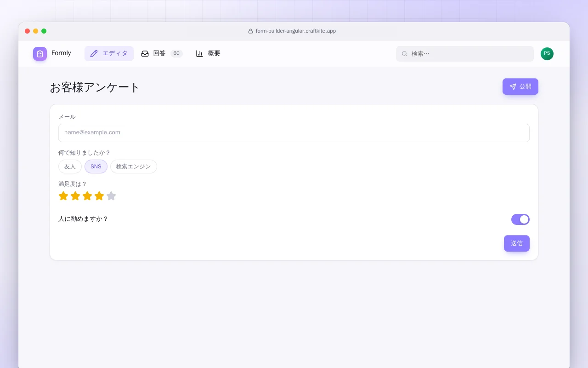Rate satisfaction one star
The image size is (588, 368).
63,196
